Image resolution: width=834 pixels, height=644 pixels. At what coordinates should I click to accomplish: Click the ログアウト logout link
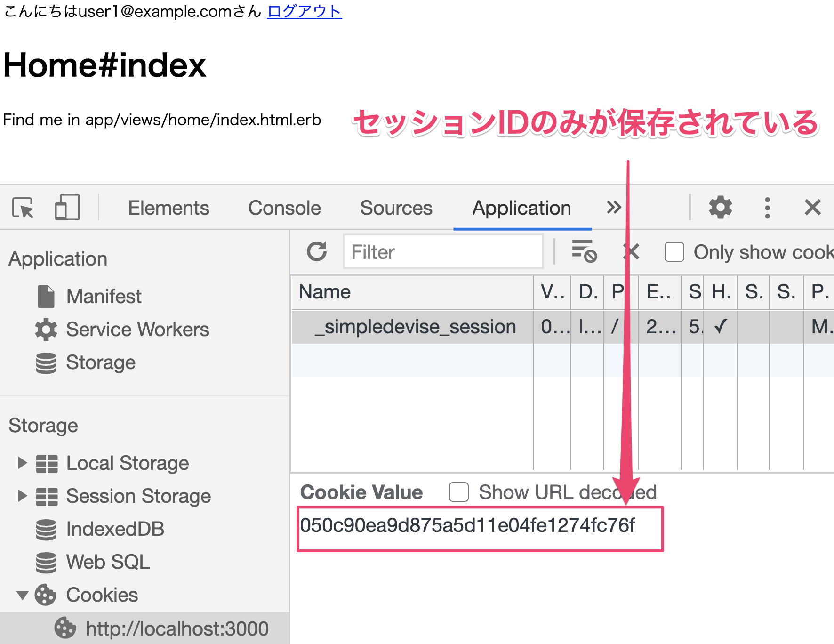click(x=304, y=11)
